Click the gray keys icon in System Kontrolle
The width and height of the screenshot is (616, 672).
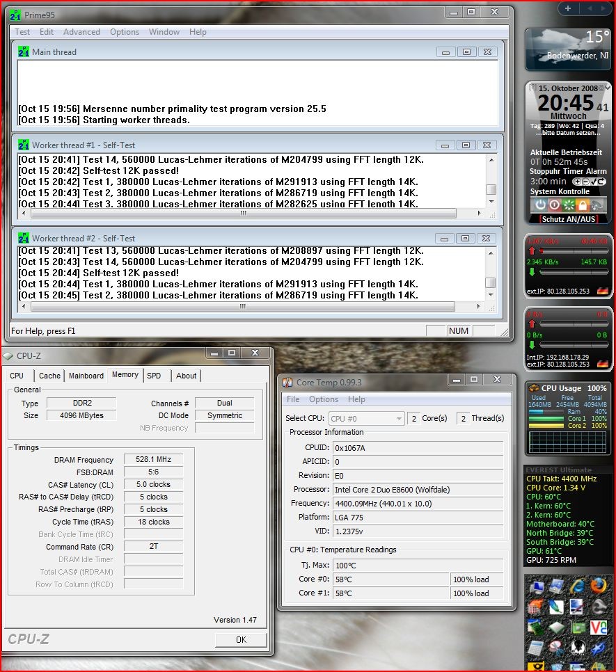(x=597, y=205)
